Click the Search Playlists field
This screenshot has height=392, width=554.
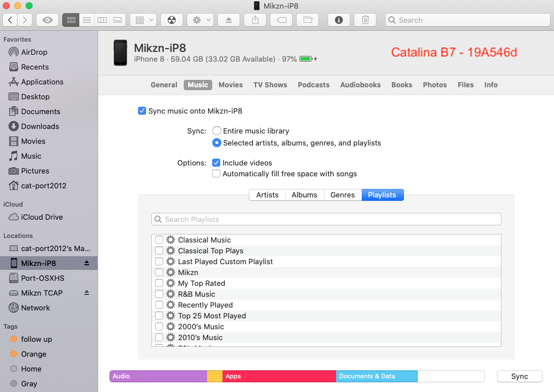[x=326, y=219]
